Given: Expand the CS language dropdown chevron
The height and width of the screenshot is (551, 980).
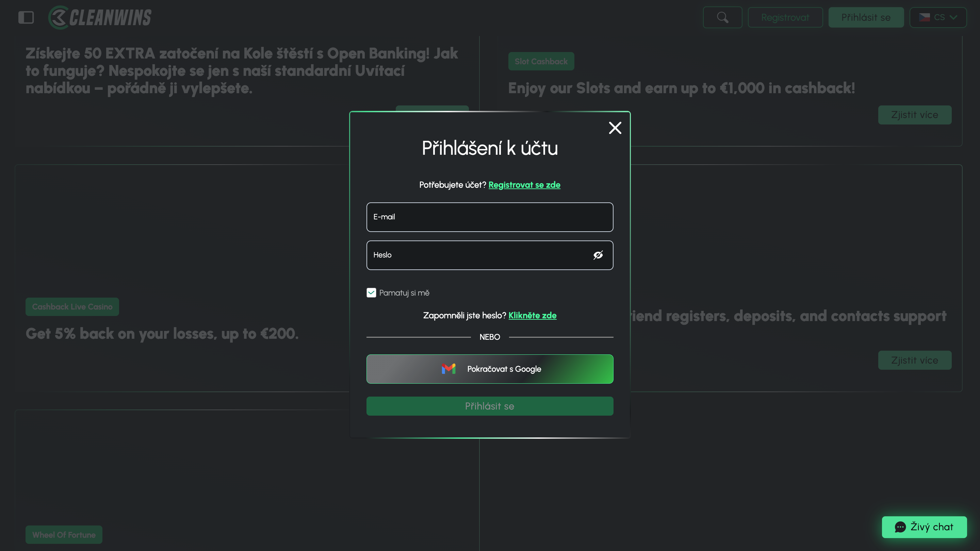Looking at the screenshot, I should tap(953, 17).
